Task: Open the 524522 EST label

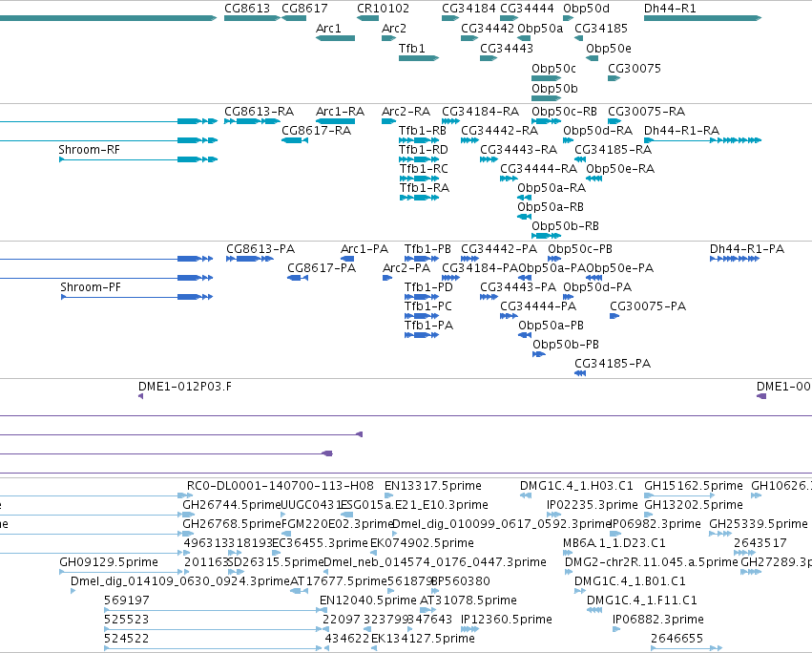Action: (126, 639)
